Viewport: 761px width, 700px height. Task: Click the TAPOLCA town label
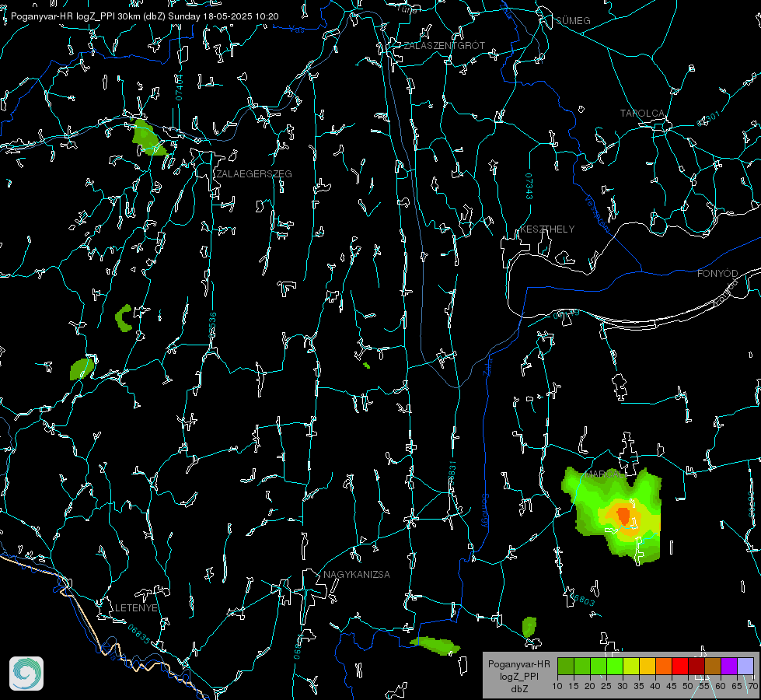pos(643,114)
